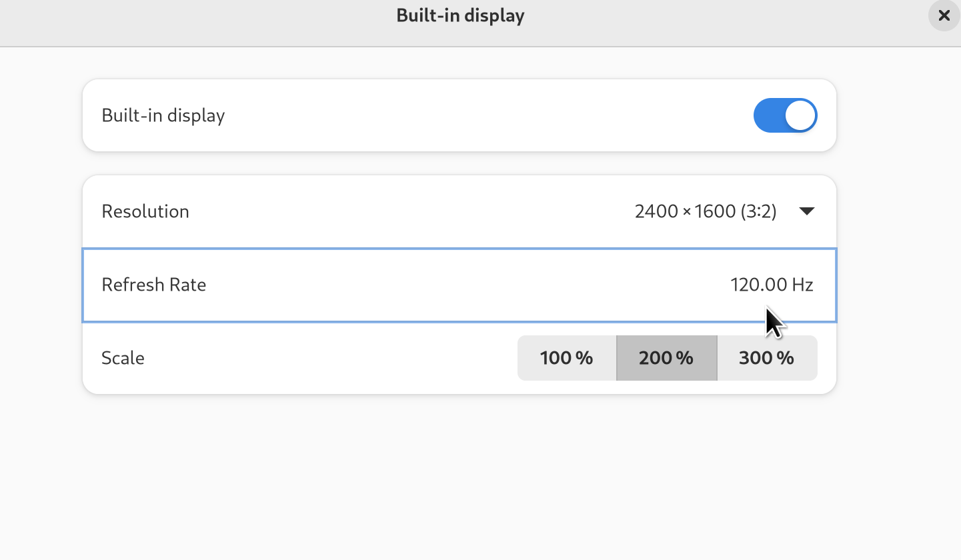Click the Refresh Rate label
This screenshot has width=961, height=560.
(x=154, y=285)
